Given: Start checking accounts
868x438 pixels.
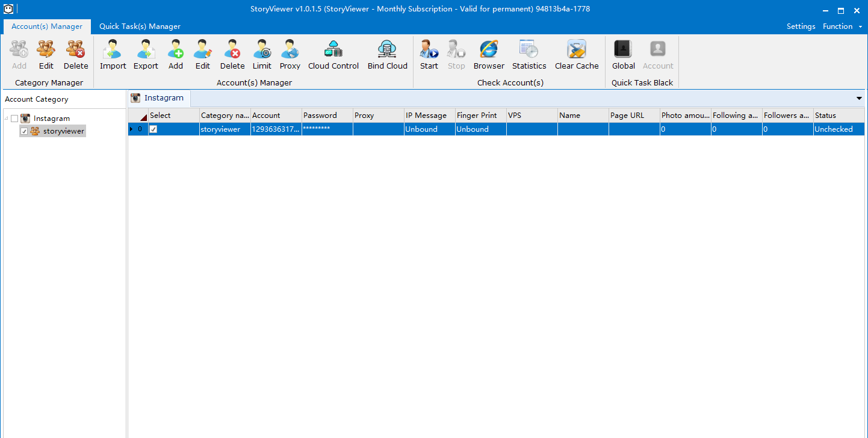Looking at the screenshot, I should click(x=429, y=55).
